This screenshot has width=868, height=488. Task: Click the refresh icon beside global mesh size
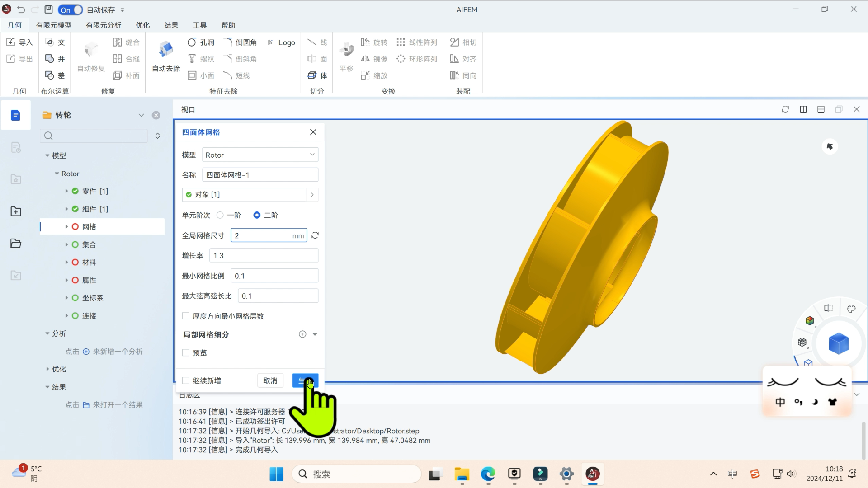315,235
